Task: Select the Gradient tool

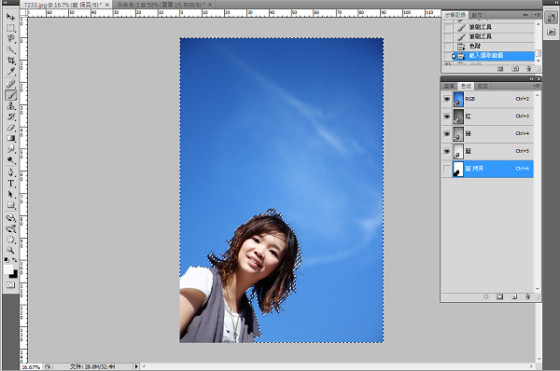Action: (11, 138)
